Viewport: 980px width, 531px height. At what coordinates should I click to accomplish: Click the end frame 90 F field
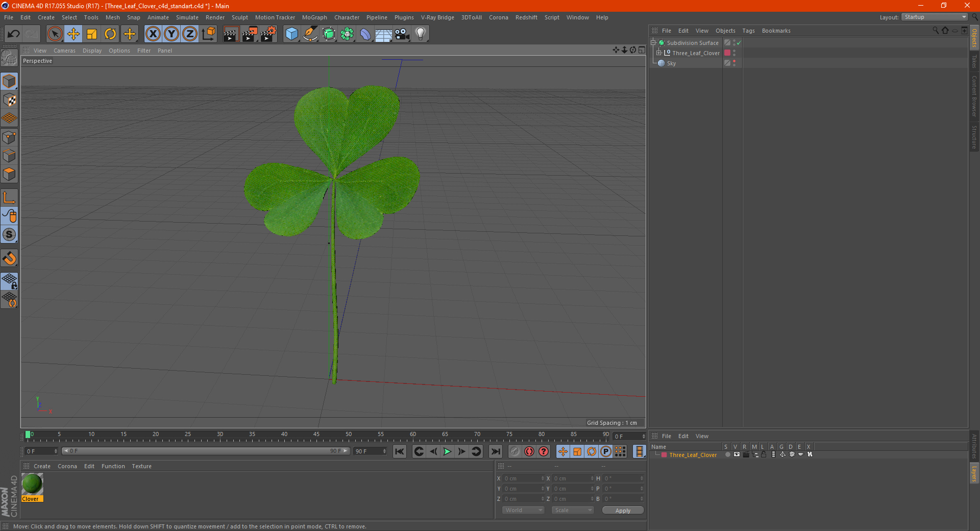click(370, 451)
